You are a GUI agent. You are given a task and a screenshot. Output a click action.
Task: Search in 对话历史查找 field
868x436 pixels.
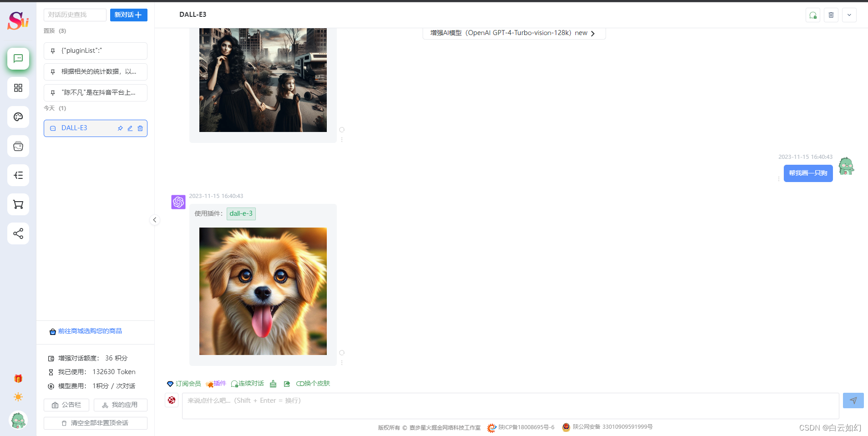(75, 15)
